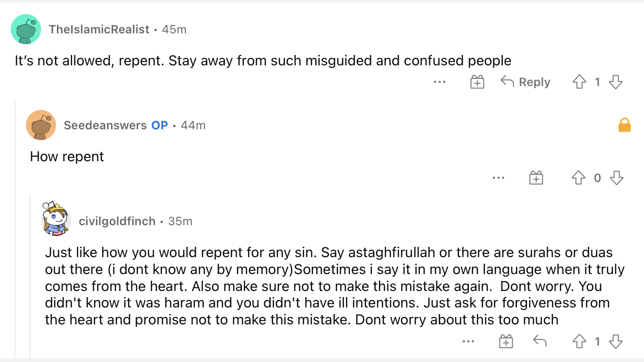The image size is (644, 362).
Task: Click the orange lock icon
Action: coord(624,125)
